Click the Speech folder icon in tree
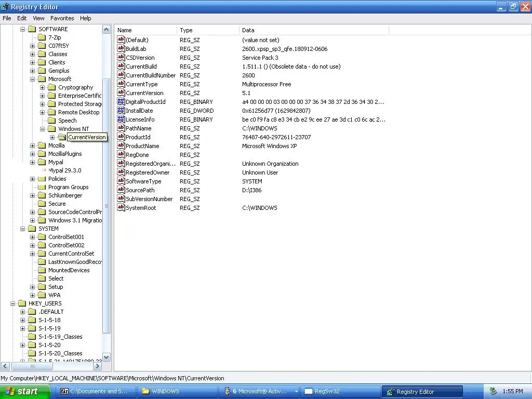Viewport: 532px width, 399px height. (51, 121)
